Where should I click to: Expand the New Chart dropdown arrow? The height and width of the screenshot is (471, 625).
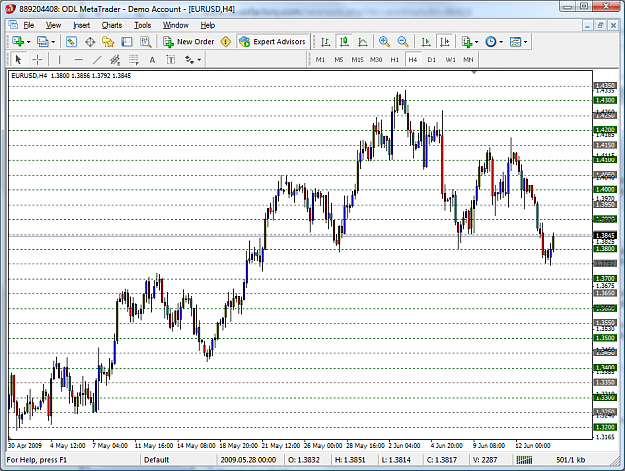click(x=28, y=42)
